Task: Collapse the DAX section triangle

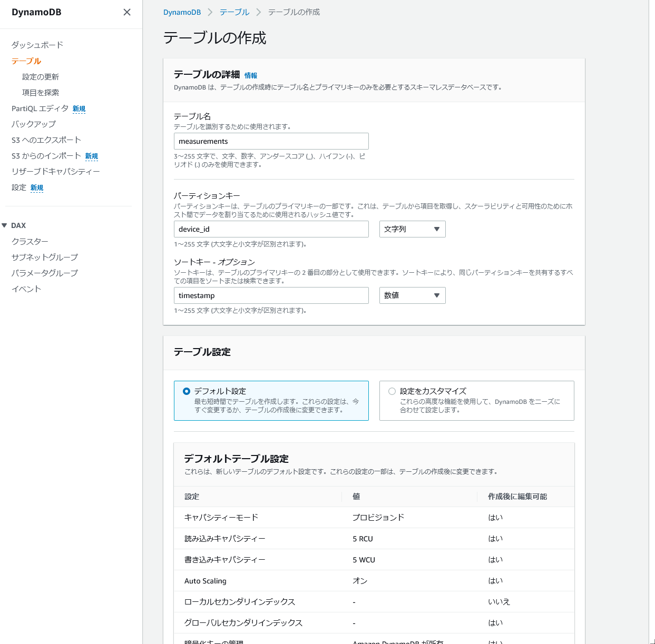Action: click(4, 225)
